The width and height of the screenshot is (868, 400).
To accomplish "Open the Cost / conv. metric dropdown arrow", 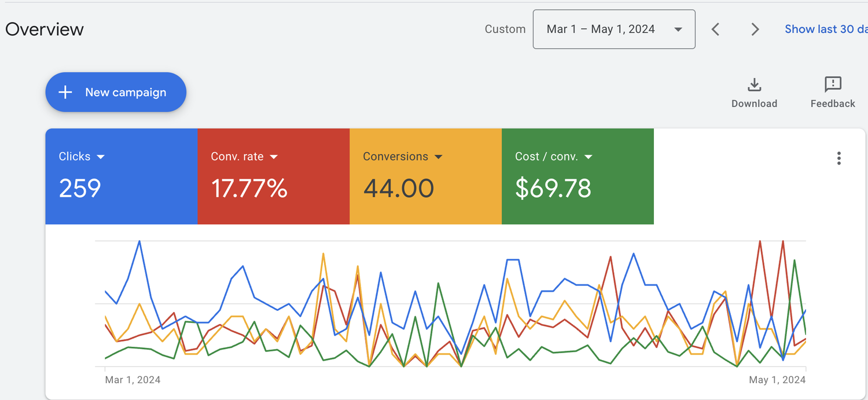I will pos(589,157).
